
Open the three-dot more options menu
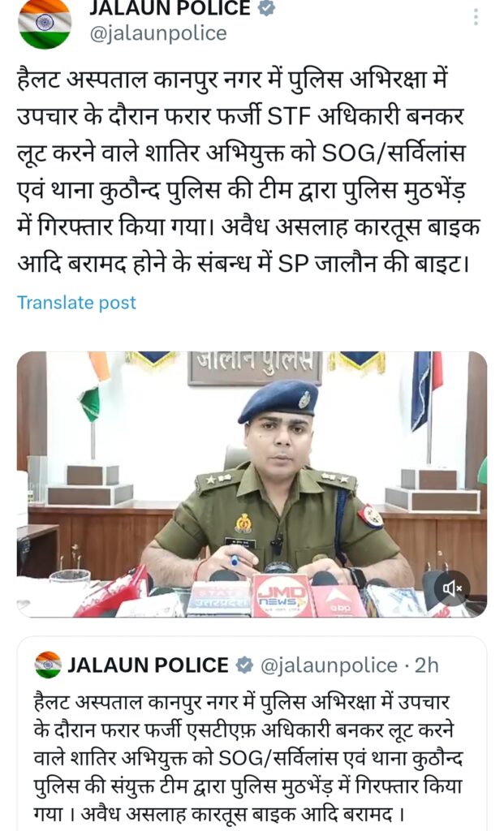[476, 16]
